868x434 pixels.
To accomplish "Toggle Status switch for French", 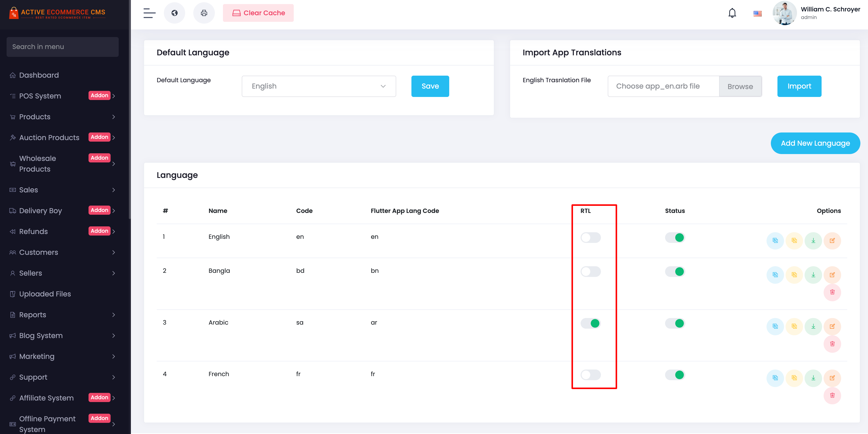I will tap(675, 375).
